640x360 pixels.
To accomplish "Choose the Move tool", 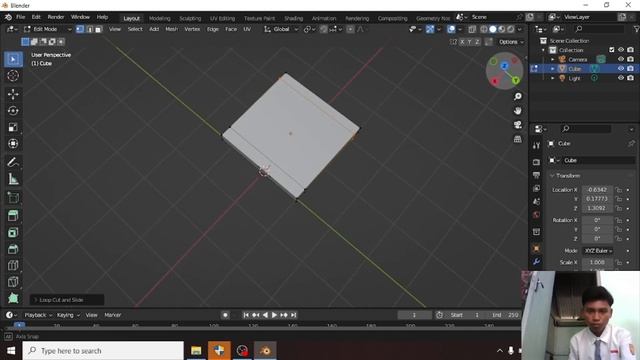I will click(x=13, y=94).
